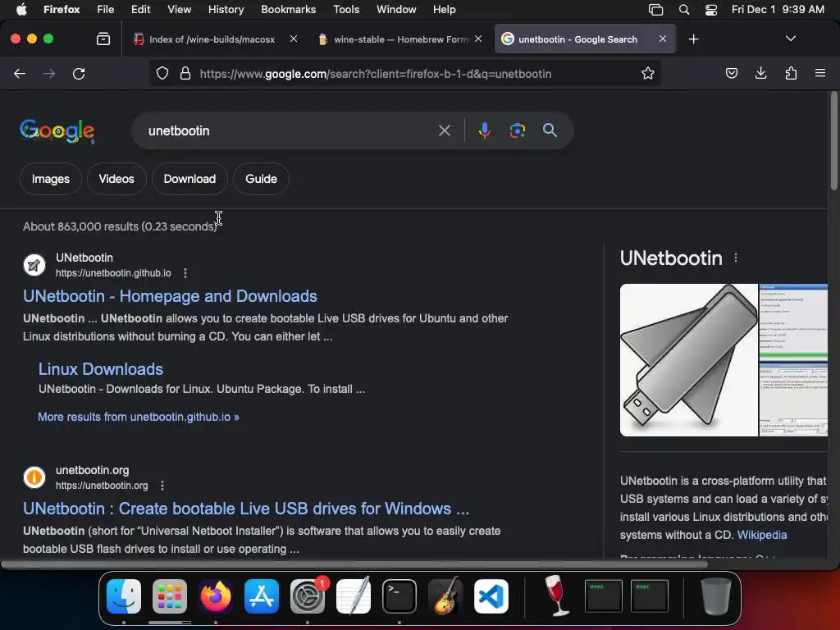Open tracking protection shield icon
This screenshot has width=840, height=630.
(x=162, y=73)
